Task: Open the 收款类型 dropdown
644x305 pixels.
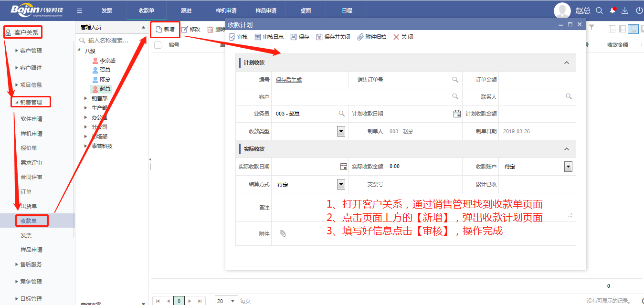Action: (x=341, y=131)
